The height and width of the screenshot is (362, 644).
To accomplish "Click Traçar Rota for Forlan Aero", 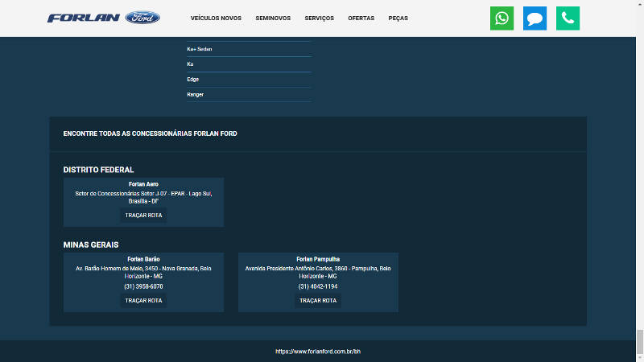I will [x=143, y=215].
